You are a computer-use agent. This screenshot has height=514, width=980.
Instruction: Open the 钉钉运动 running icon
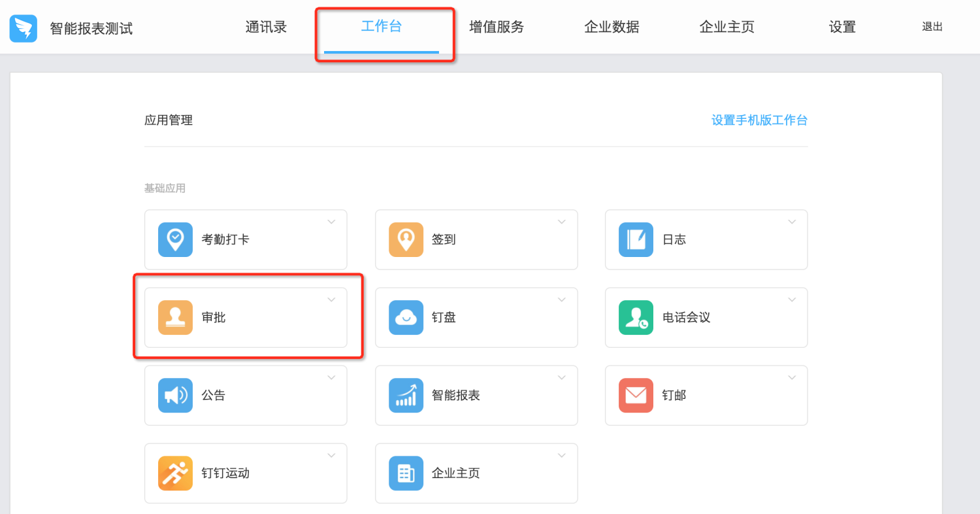click(x=175, y=473)
